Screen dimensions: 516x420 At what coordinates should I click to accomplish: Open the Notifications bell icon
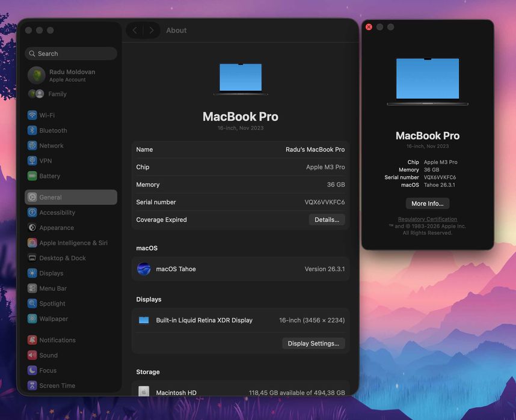point(32,339)
